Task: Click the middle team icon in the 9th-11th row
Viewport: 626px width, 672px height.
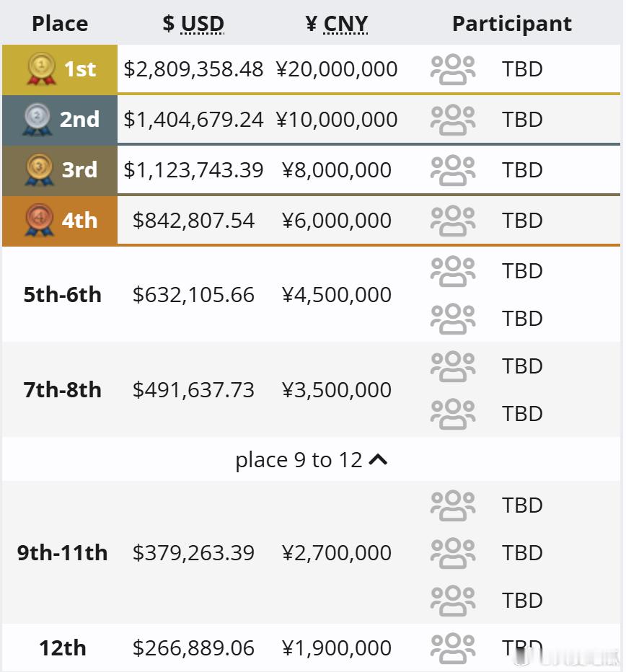Action: [453, 553]
